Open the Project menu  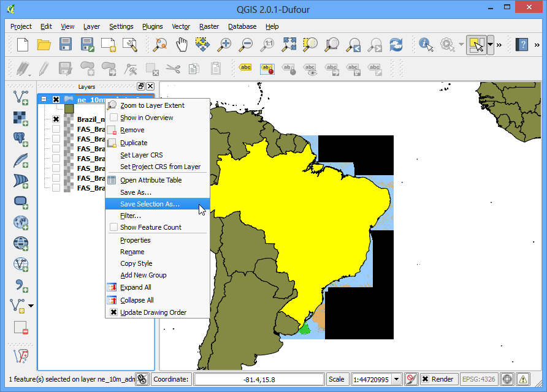(x=21, y=26)
